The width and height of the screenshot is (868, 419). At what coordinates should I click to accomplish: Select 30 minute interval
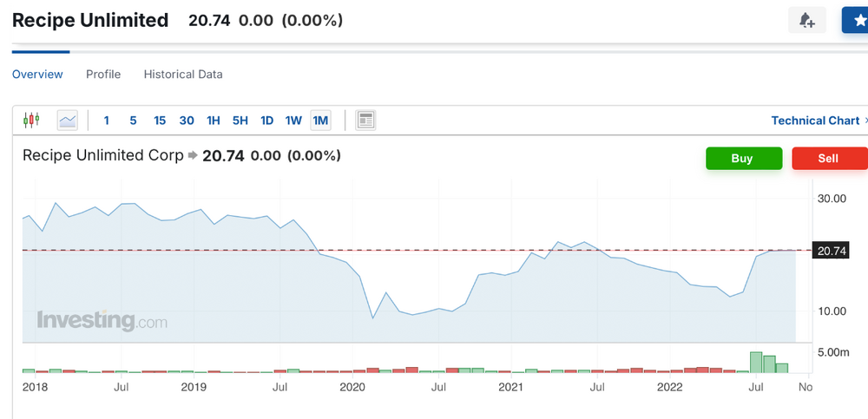187,120
